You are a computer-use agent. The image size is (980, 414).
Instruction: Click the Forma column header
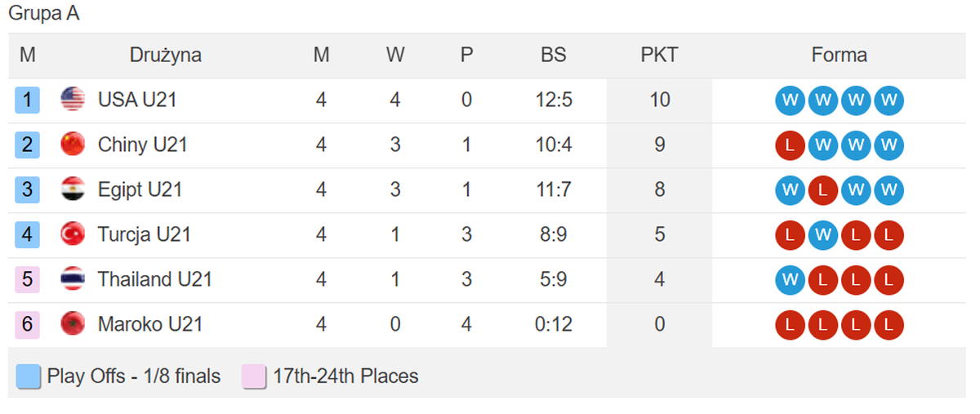[839, 56]
